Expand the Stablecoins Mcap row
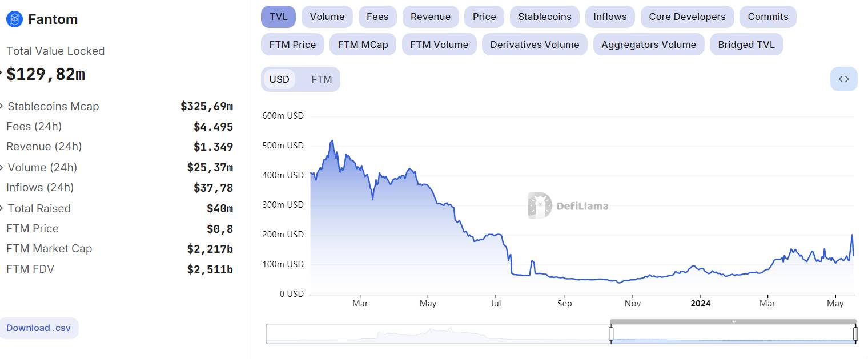Viewport: 868px width, 359px height. [x=2, y=106]
